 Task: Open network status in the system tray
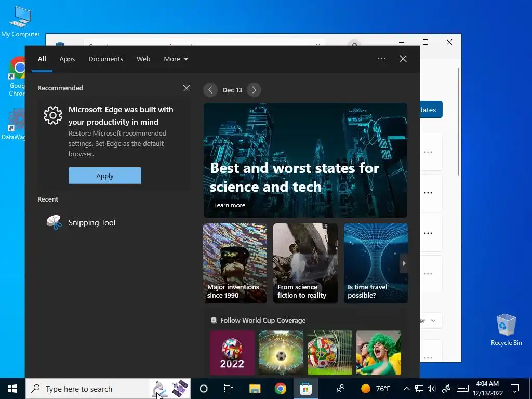click(419, 389)
